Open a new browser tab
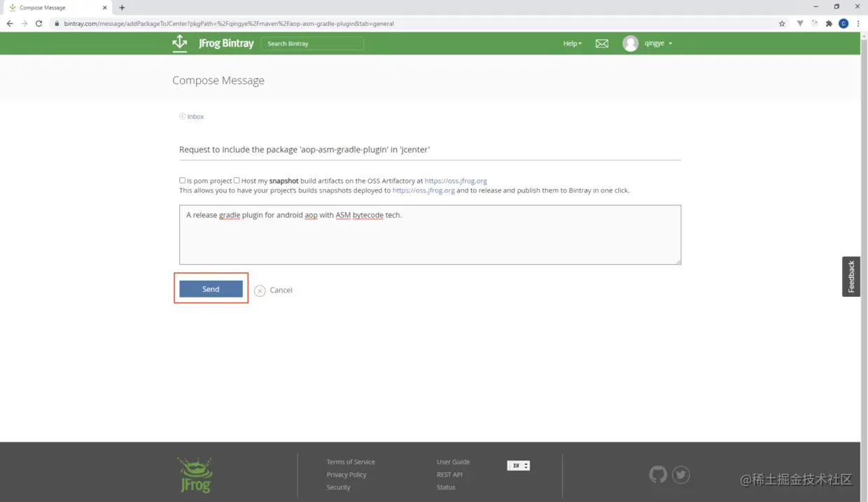 tap(122, 8)
